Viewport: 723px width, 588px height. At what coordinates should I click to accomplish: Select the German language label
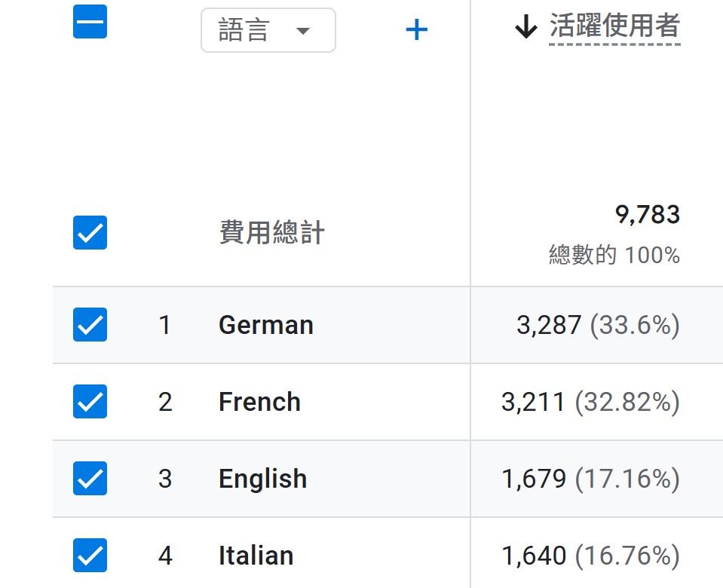(265, 326)
